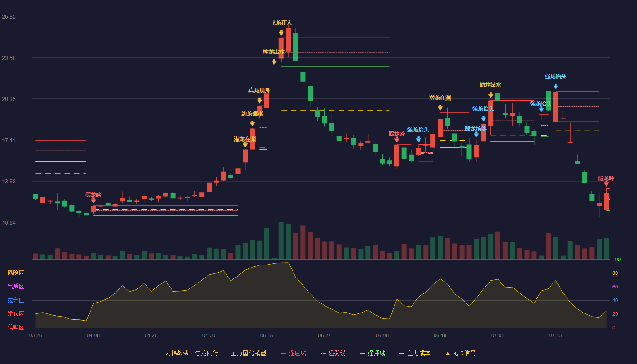Click the 17.11 price axis label

pos(9,141)
